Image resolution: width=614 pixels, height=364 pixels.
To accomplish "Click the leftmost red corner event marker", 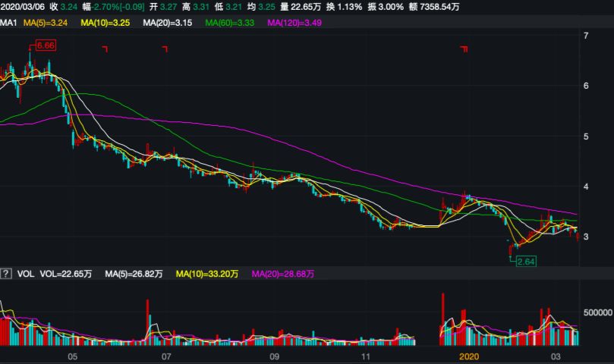I will (105, 49).
